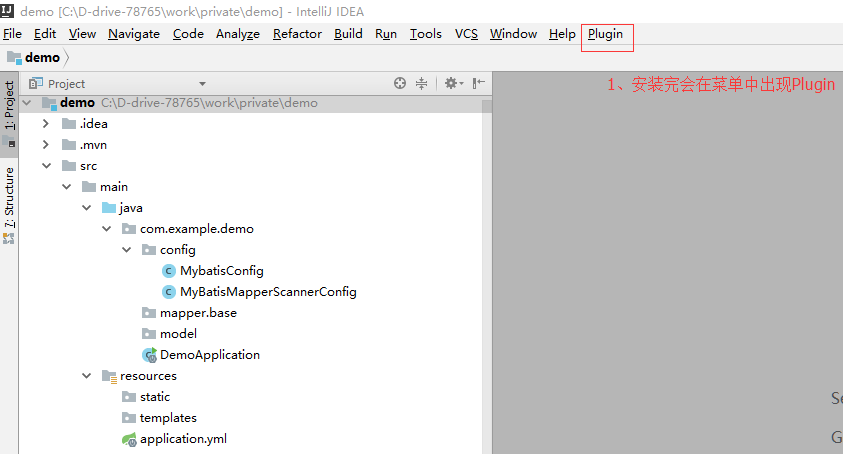Image resolution: width=843 pixels, height=454 pixels.
Task: Click the Collapse All icon
Action: tap(422, 83)
